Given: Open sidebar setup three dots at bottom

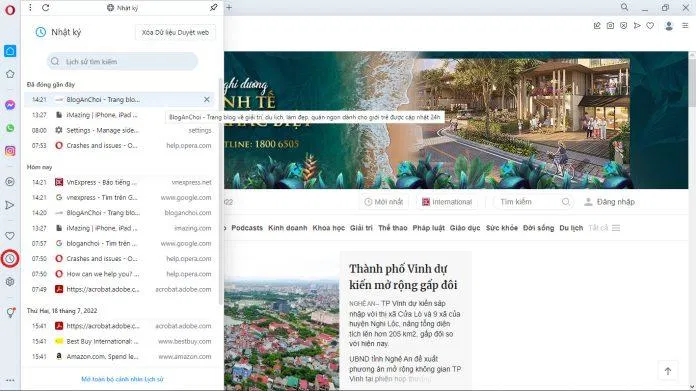Looking at the screenshot, I should 10,380.
